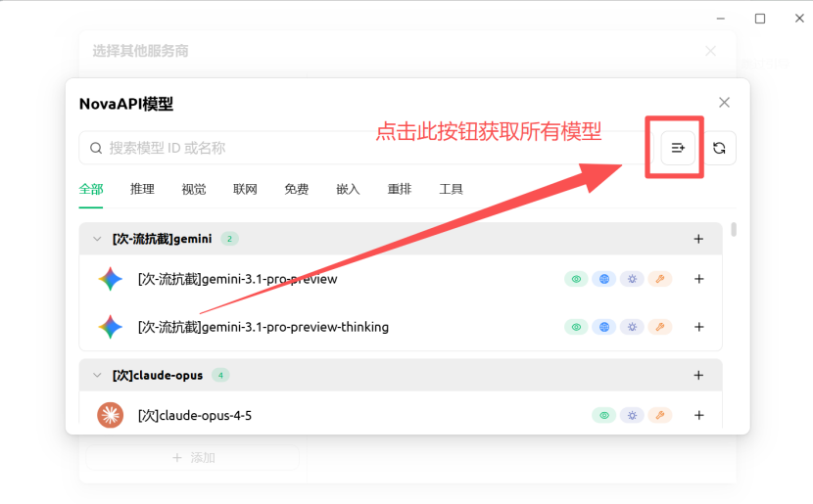
Task: Switch to the 嵌入 tab
Action: (348, 189)
